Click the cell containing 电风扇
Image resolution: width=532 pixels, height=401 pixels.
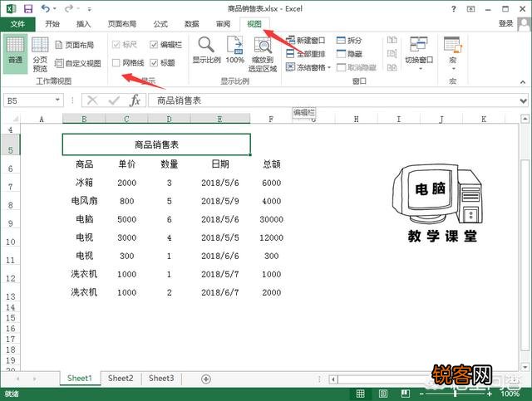84,201
